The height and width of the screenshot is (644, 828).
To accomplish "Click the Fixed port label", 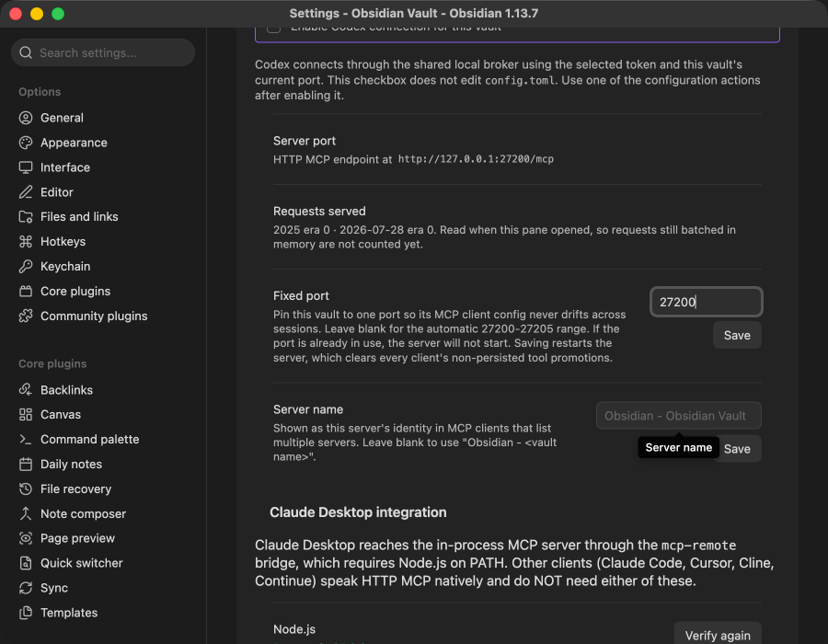I will point(301,295).
